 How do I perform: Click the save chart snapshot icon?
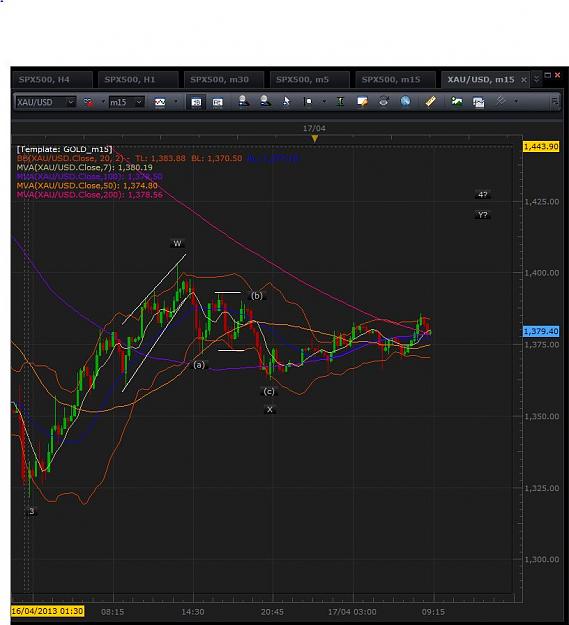pos(479,102)
